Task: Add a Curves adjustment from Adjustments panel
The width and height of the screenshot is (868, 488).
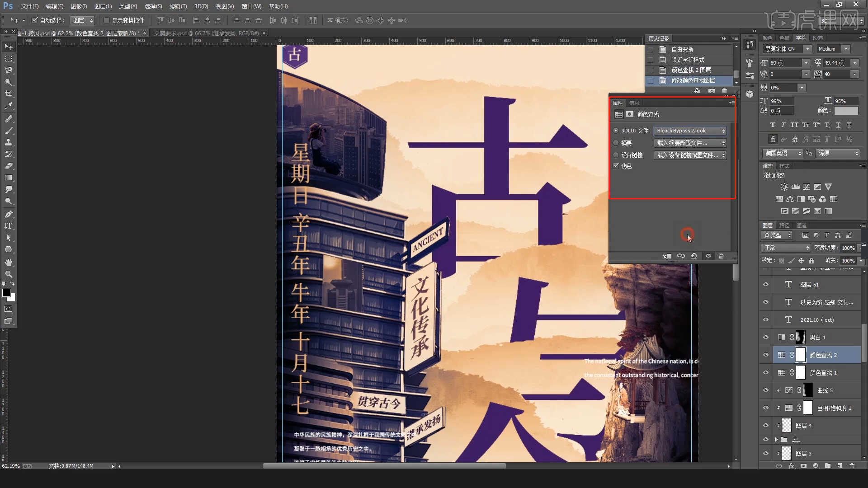Action: [807, 187]
